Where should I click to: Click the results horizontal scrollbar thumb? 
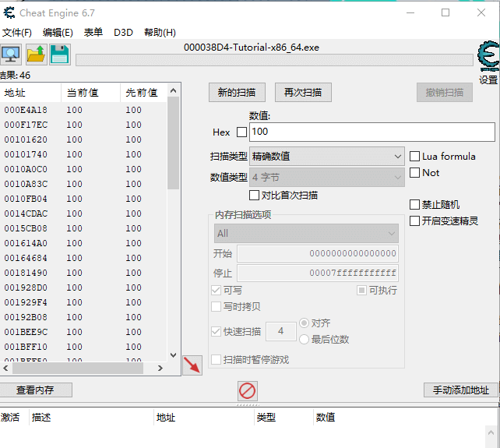(78, 369)
